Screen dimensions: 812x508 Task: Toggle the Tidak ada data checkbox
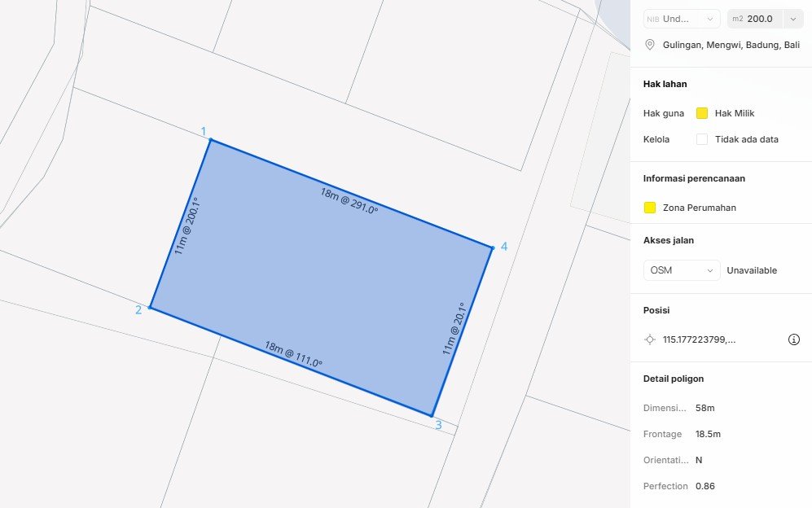point(702,139)
